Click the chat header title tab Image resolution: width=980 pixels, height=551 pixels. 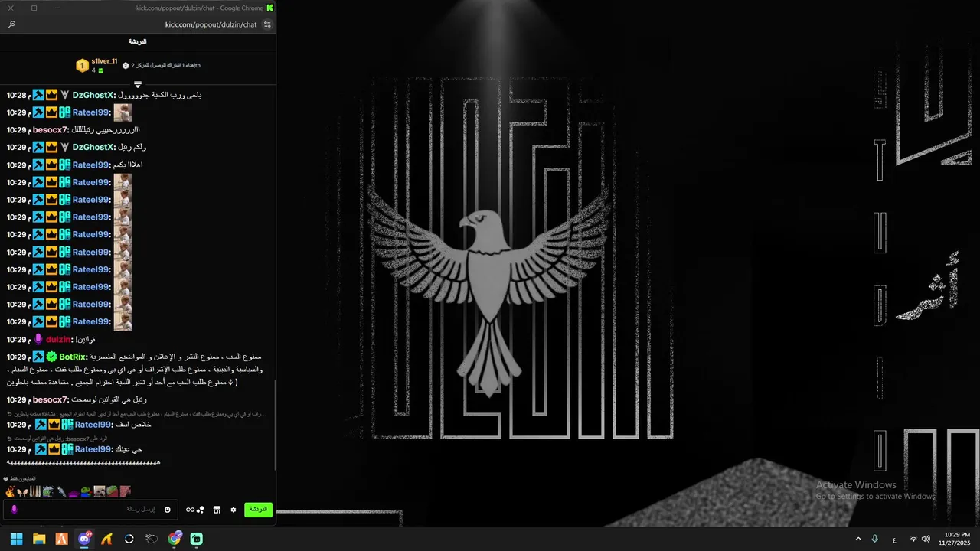click(x=138, y=41)
